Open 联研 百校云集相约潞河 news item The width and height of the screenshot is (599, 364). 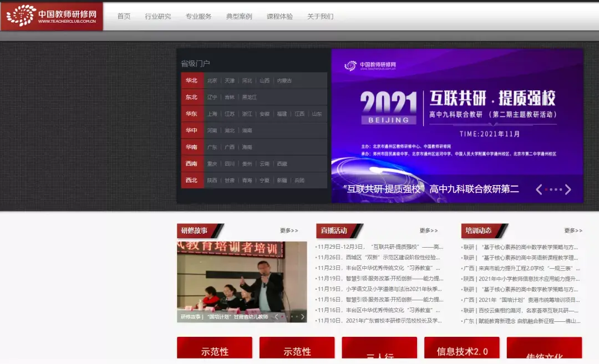pyautogui.click(x=520, y=311)
